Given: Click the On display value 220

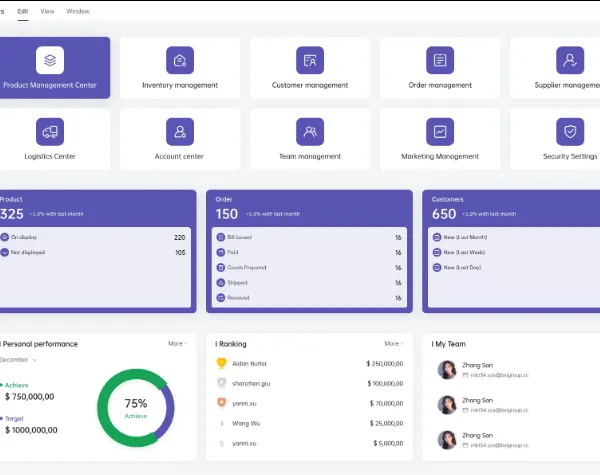Looking at the screenshot, I should (179, 238).
